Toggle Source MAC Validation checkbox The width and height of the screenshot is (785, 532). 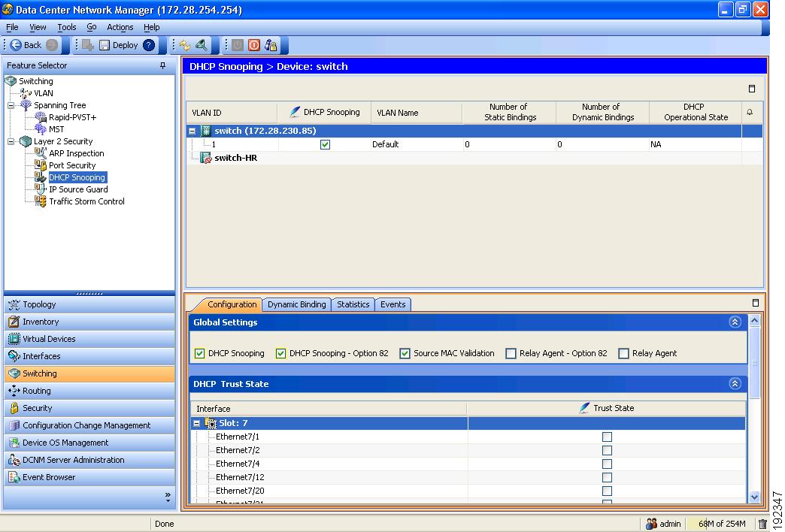coord(405,353)
